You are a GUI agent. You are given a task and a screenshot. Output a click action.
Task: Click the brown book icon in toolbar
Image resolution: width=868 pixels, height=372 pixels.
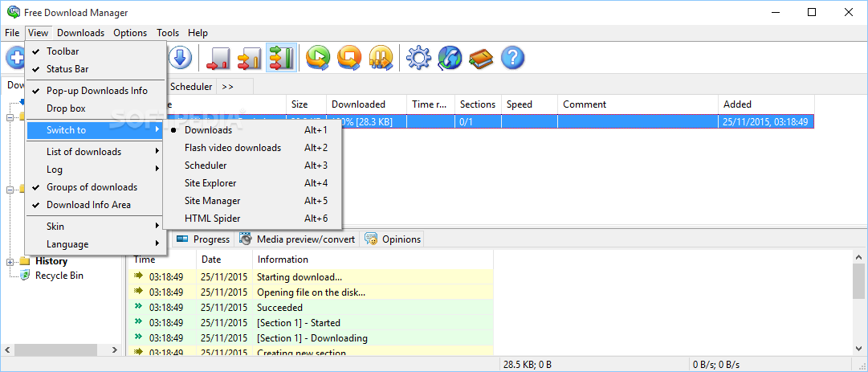coord(481,58)
